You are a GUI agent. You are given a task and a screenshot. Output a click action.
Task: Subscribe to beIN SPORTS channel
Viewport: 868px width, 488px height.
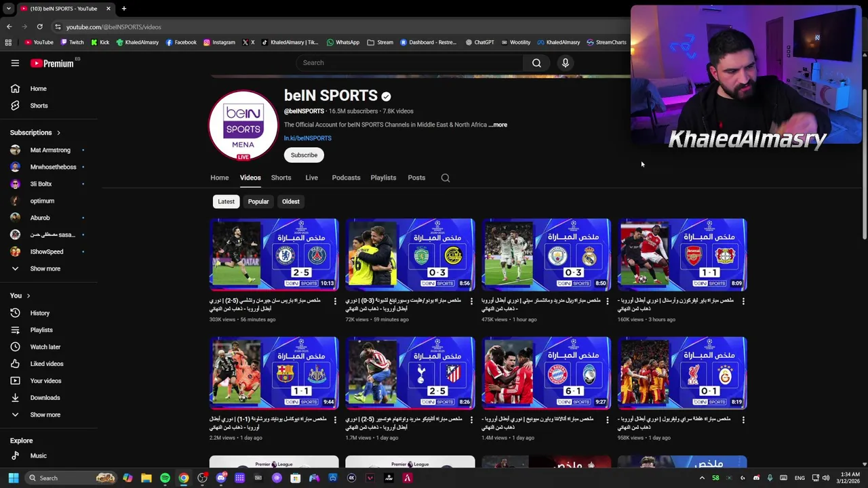[304, 155]
